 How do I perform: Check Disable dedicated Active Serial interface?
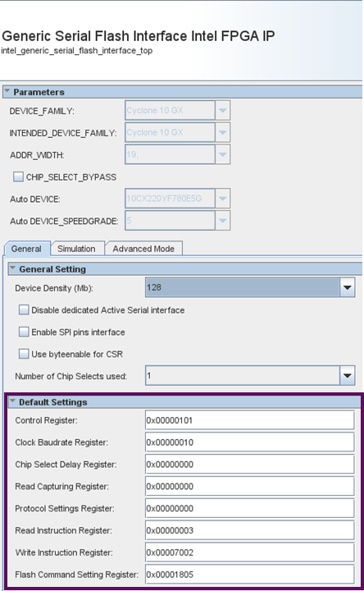click(24, 309)
